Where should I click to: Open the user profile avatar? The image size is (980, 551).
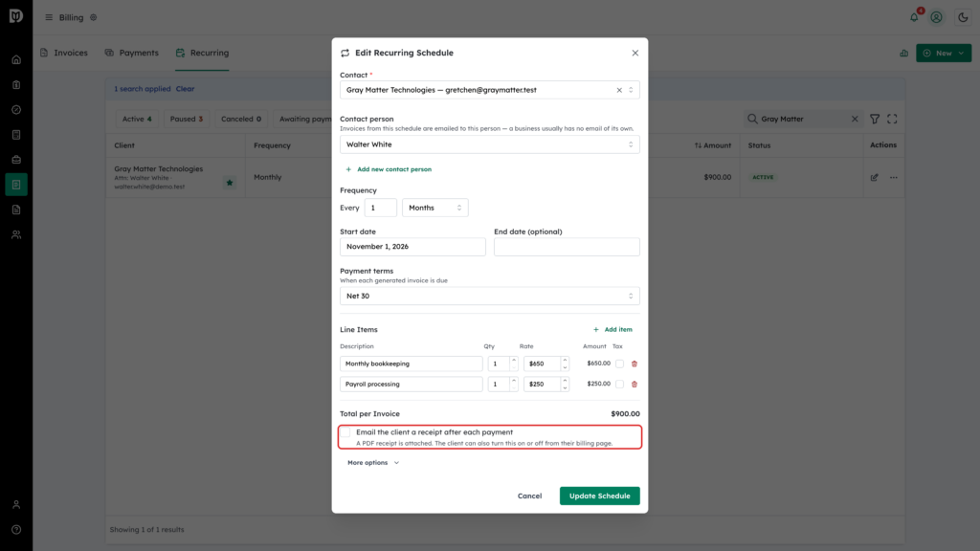pyautogui.click(x=936, y=17)
